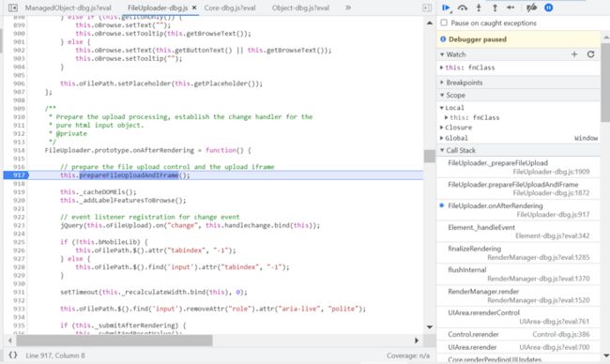Screen dimensions: 610x364
Task: Click the 'Coverage: n/a' status text
Action: click(x=408, y=356)
